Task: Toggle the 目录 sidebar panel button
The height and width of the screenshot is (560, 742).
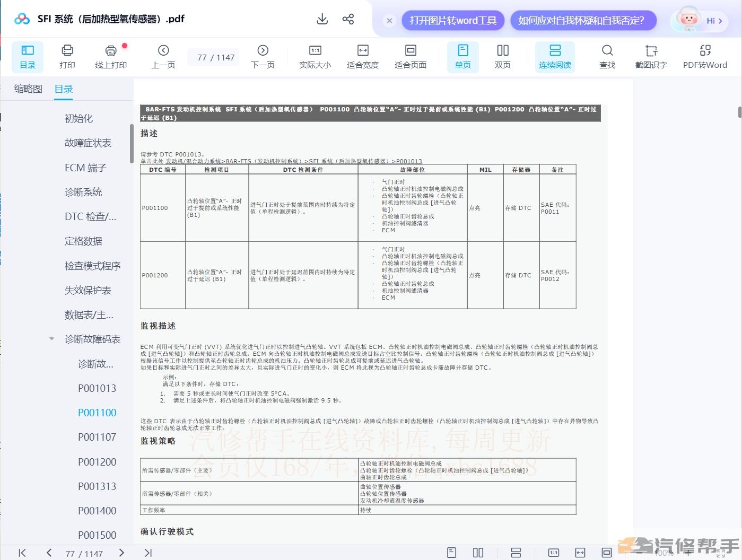Action: coord(28,57)
